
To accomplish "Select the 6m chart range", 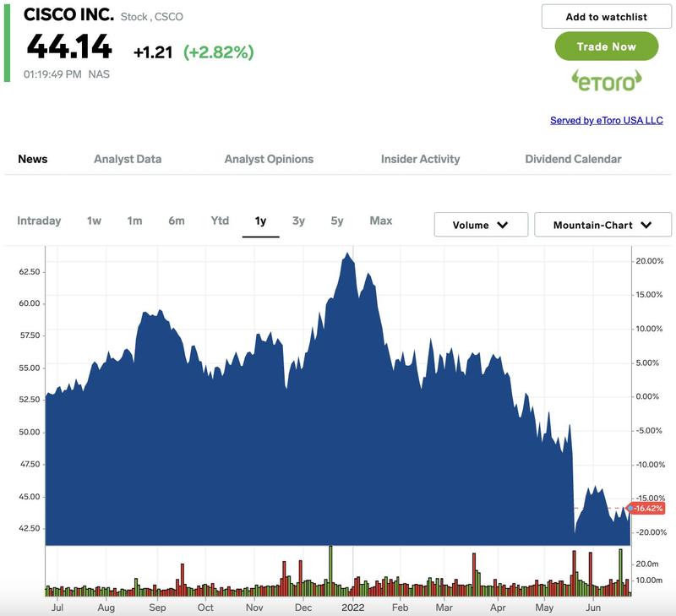I will pos(177,221).
